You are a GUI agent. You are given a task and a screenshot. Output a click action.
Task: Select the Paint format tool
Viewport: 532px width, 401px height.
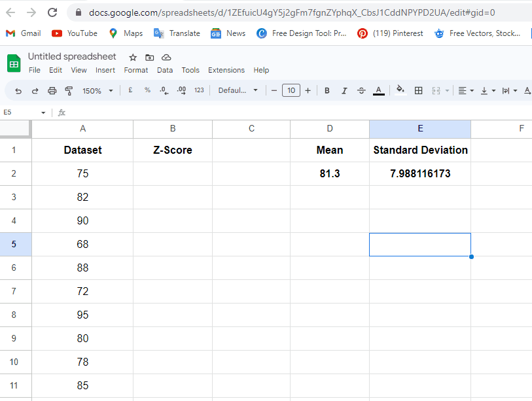(69, 90)
